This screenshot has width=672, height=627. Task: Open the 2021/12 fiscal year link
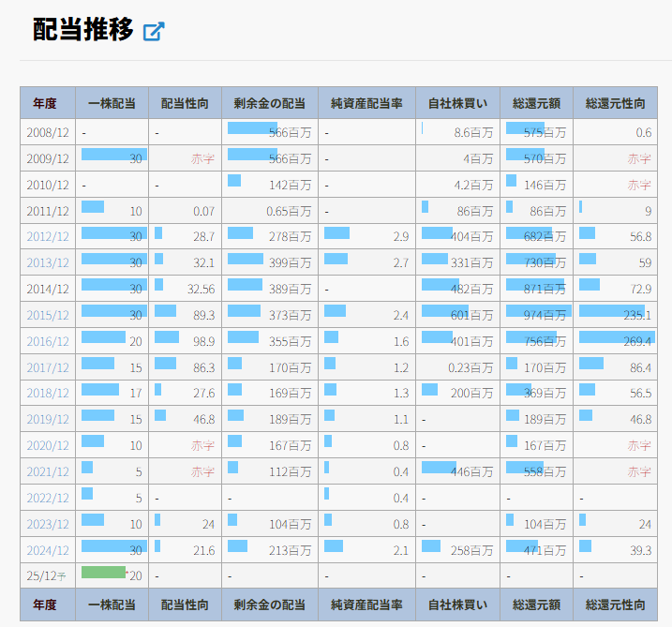coord(48,473)
